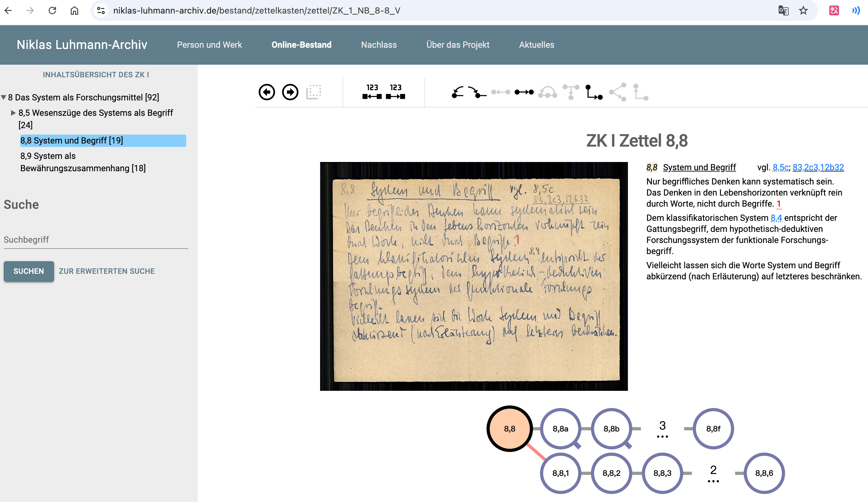Follow the '83,2c3,12b32' reference link

click(x=818, y=168)
